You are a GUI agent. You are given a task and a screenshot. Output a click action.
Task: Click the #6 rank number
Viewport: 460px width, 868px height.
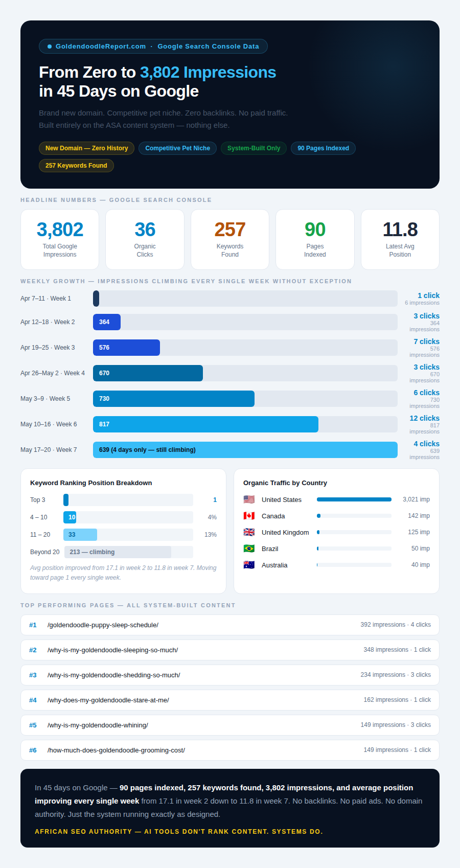tap(33, 750)
